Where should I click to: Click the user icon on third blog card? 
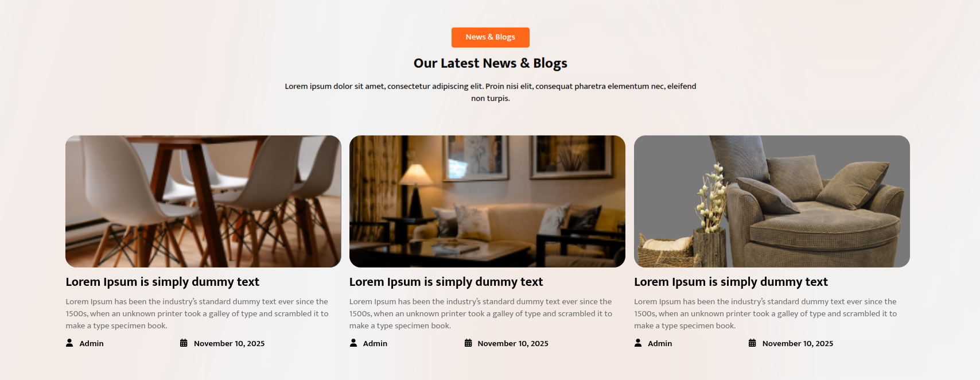[x=638, y=343]
